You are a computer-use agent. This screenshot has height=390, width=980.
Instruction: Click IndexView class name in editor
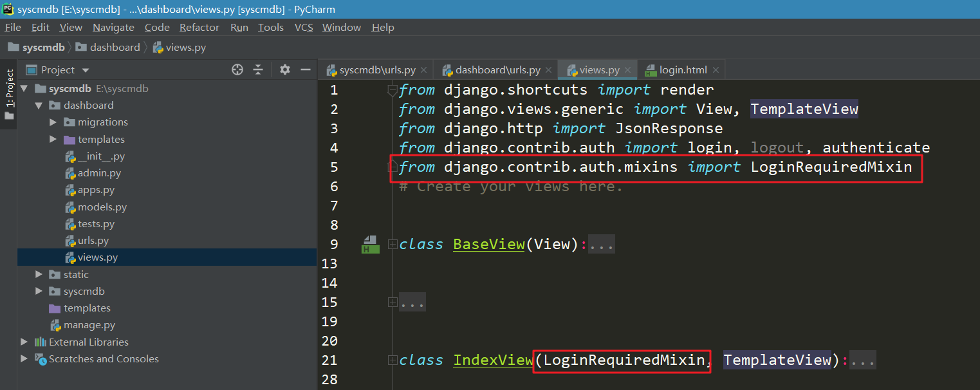(x=493, y=360)
